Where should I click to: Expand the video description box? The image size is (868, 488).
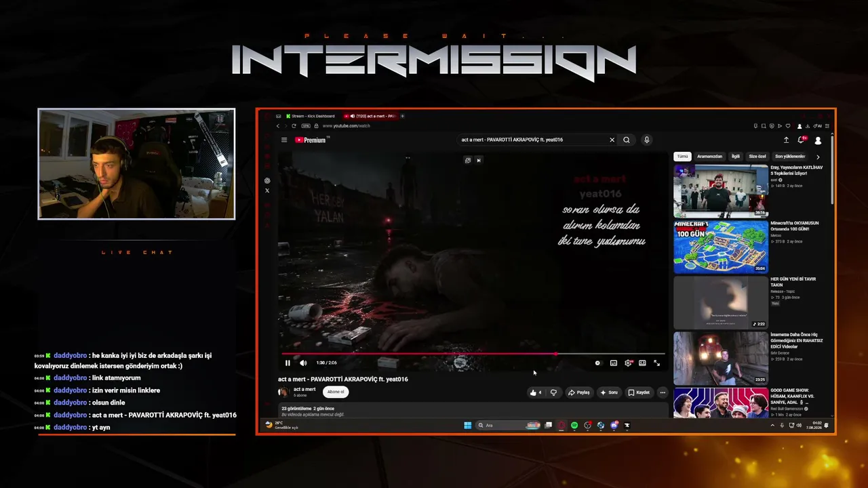tap(473, 411)
